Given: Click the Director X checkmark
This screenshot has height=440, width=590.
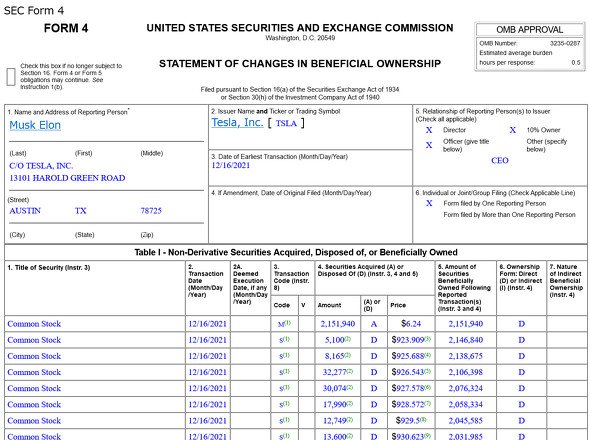Looking at the screenshot, I should pyautogui.click(x=429, y=130).
